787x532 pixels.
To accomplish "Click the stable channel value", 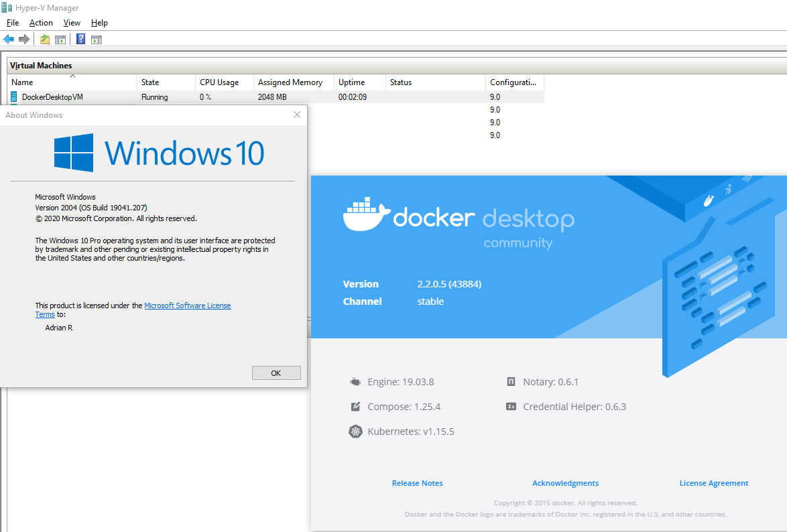I will (430, 301).
